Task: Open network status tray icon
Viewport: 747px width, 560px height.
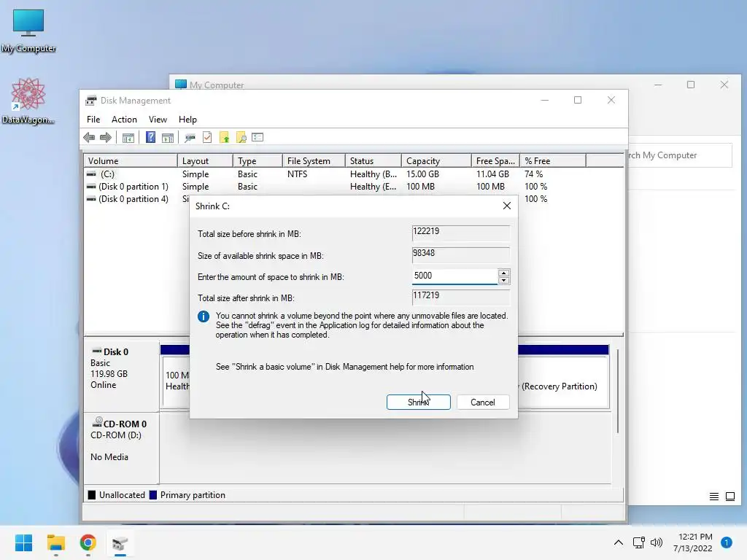Action: tap(638, 542)
